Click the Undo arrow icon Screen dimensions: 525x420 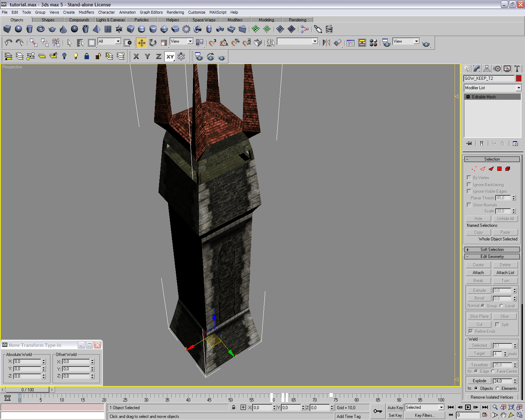(8, 43)
